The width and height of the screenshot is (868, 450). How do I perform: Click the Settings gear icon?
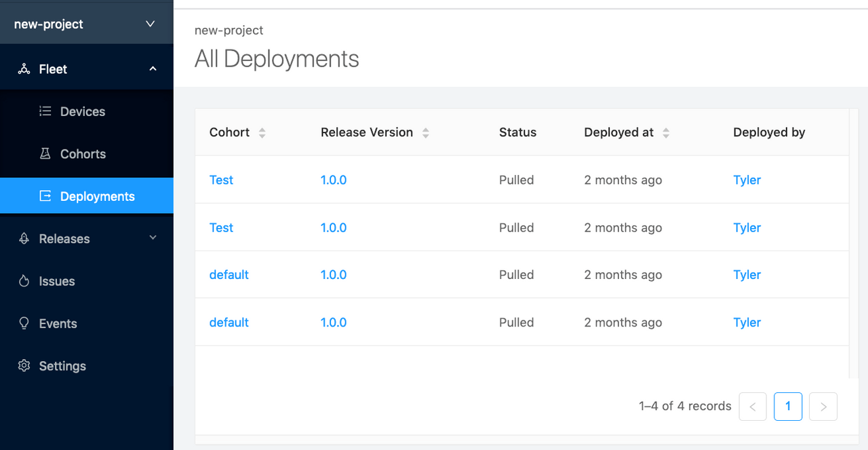click(24, 366)
